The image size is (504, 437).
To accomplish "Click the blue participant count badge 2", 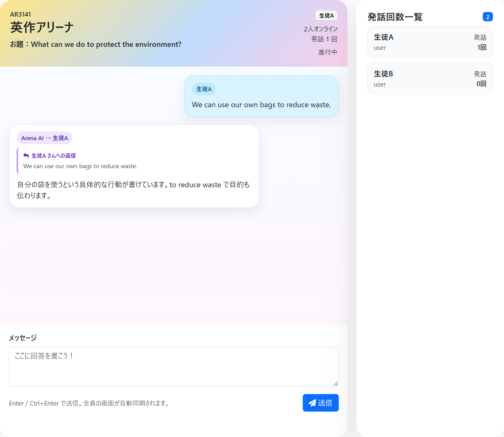I will point(488,17).
